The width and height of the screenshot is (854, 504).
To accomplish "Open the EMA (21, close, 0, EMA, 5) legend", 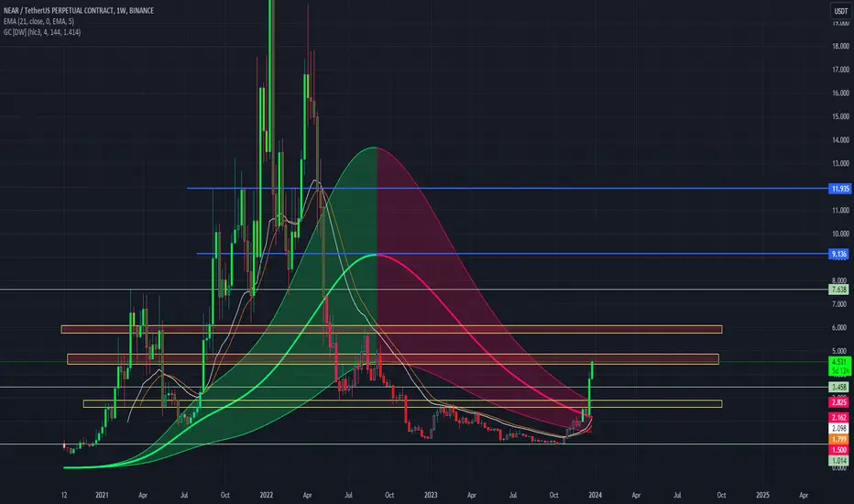I will 38,21.
